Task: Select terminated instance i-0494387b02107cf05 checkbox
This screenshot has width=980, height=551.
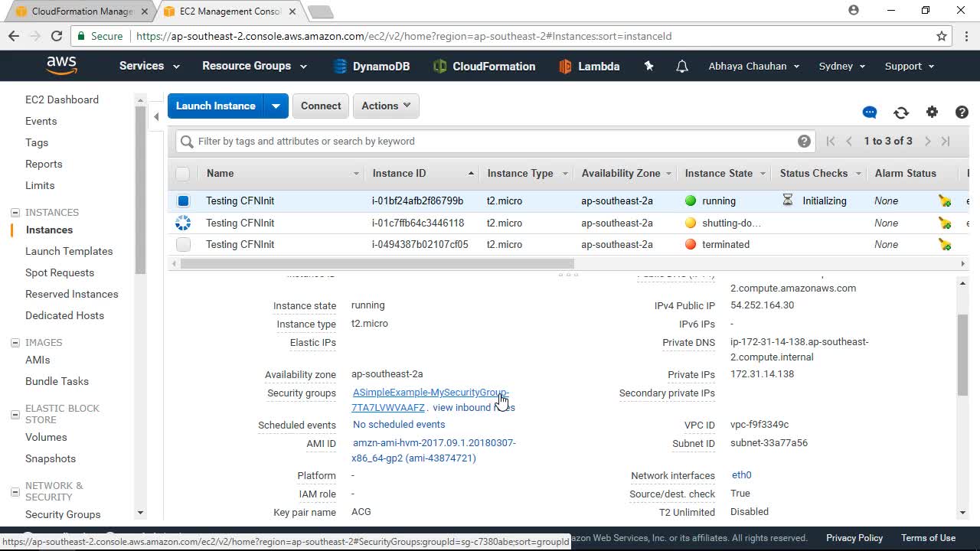Action: pos(183,245)
